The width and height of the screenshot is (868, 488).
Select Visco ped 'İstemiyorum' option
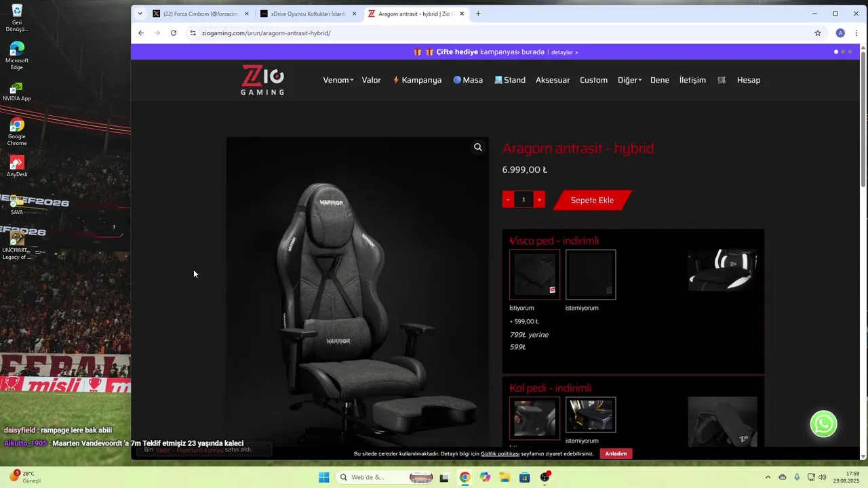pyautogui.click(x=591, y=274)
